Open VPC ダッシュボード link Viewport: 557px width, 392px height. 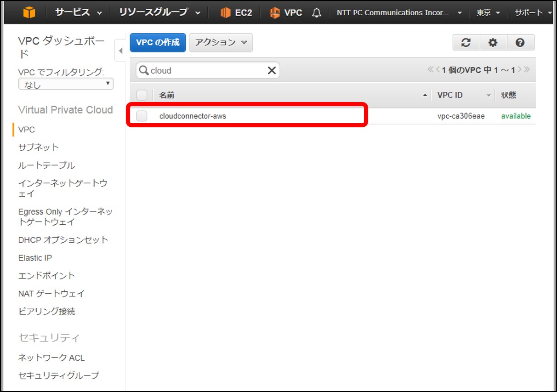61,47
